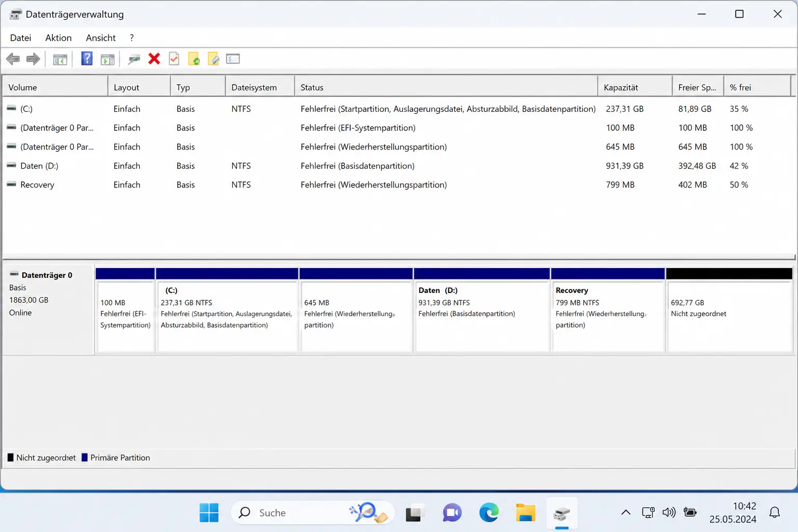Click the Back arrow toolbar icon
This screenshot has width=798, height=532.
[x=13, y=59]
